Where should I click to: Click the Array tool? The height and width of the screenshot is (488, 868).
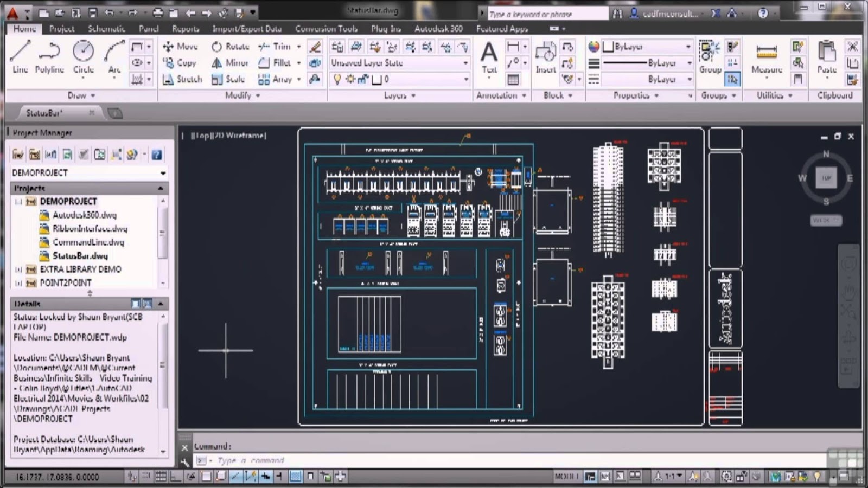click(275, 79)
